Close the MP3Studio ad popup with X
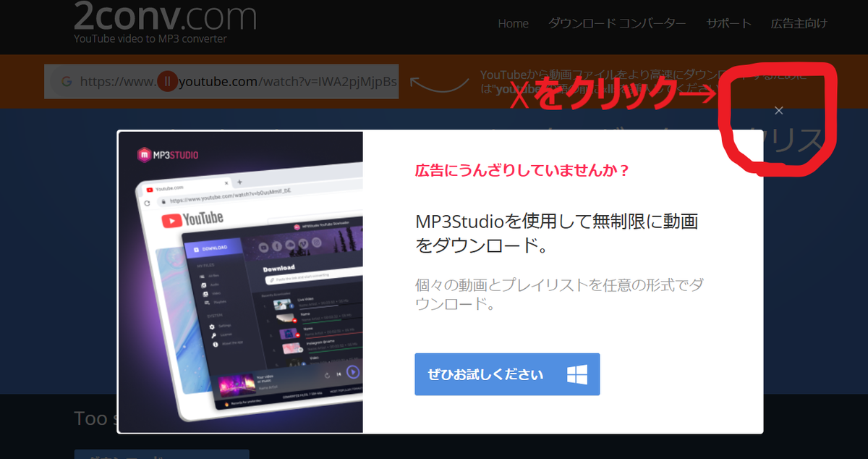This screenshot has height=459, width=868. pyautogui.click(x=778, y=110)
